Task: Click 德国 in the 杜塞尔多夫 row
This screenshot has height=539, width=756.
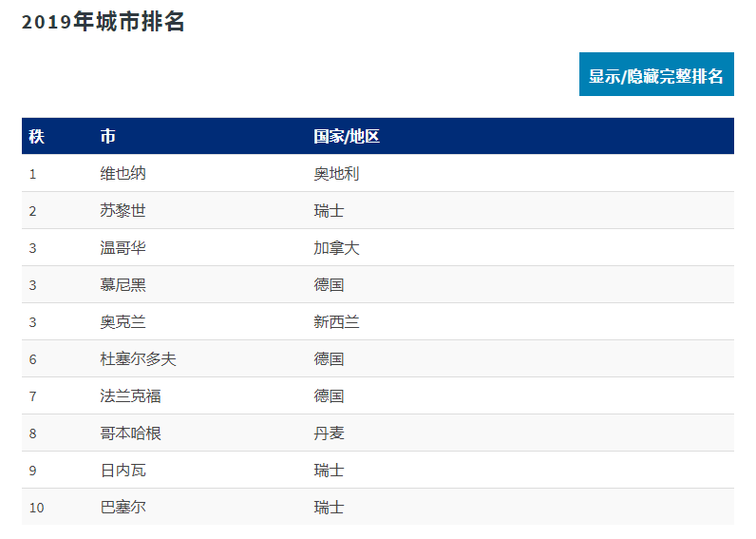Action: coord(329,358)
